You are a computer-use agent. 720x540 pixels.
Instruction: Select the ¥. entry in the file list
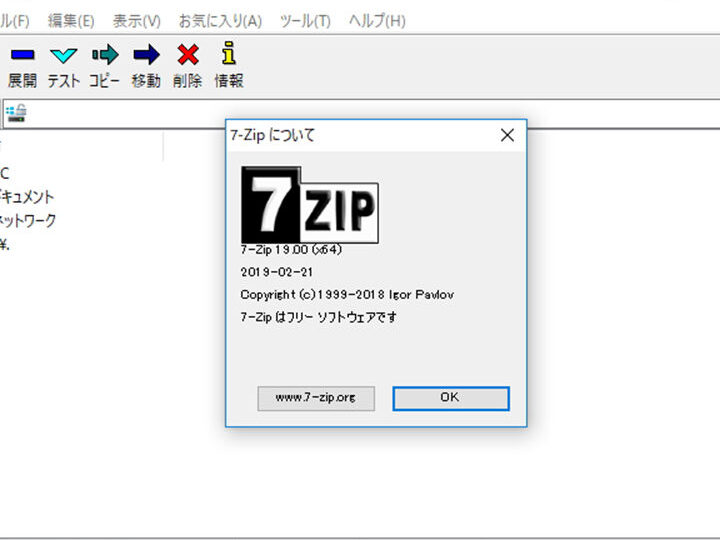(x=5, y=245)
